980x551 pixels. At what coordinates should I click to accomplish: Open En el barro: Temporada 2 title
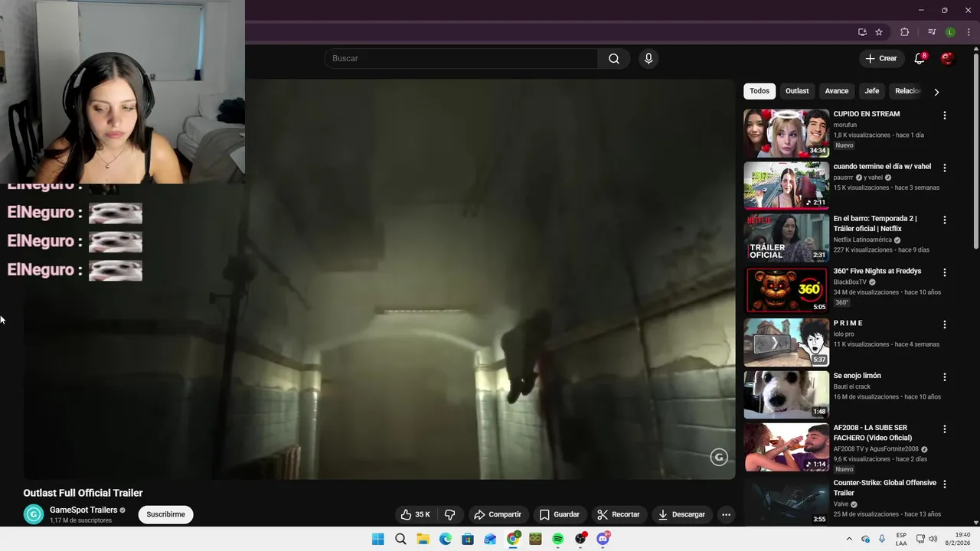pyautogui.click(x=875, y=223)
